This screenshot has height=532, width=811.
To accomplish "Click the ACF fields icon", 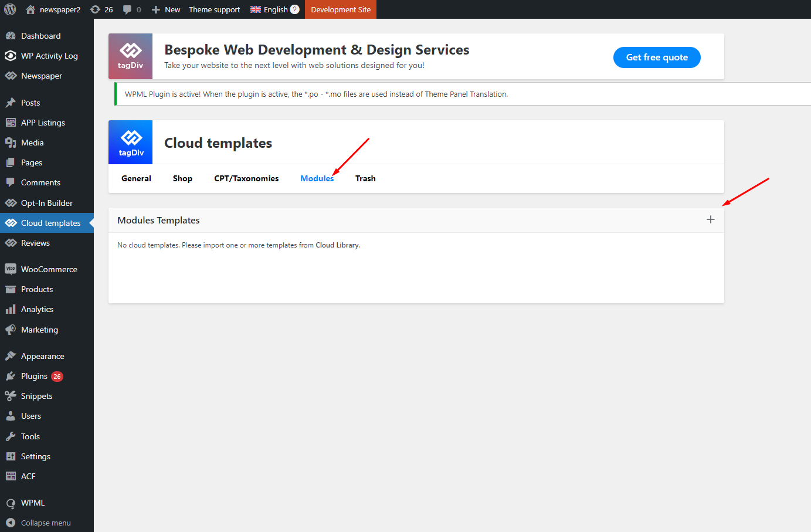I will 11,476.
